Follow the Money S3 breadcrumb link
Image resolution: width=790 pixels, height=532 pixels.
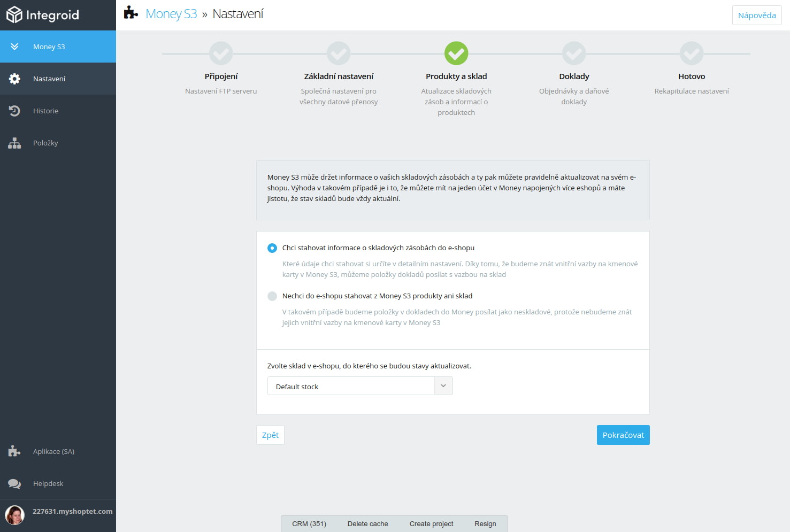(171, 14)
